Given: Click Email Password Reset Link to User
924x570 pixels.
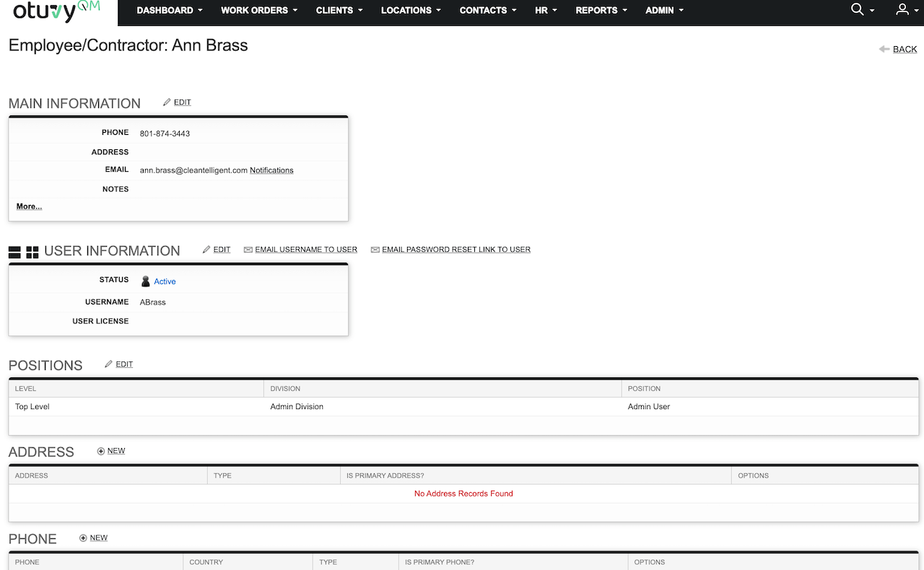Looking at the screenshot, I should pos(456,250).
